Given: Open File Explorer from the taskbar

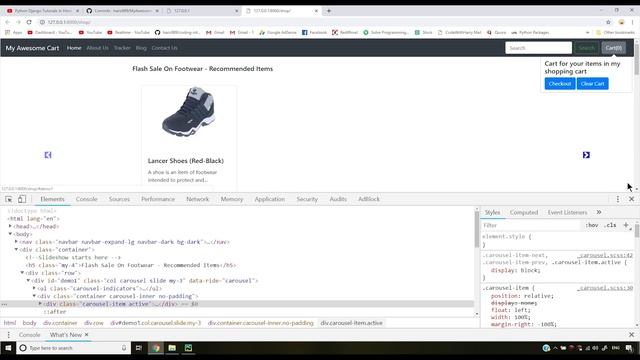Looking at the screenshot, I should 172,348.
